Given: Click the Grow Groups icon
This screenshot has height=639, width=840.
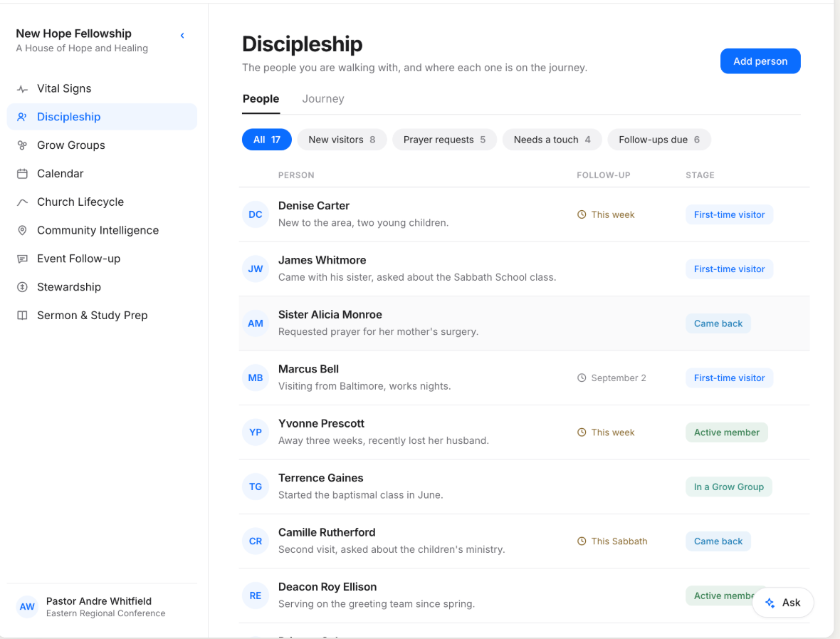Looking at the screenshot, I should (22, 145).
